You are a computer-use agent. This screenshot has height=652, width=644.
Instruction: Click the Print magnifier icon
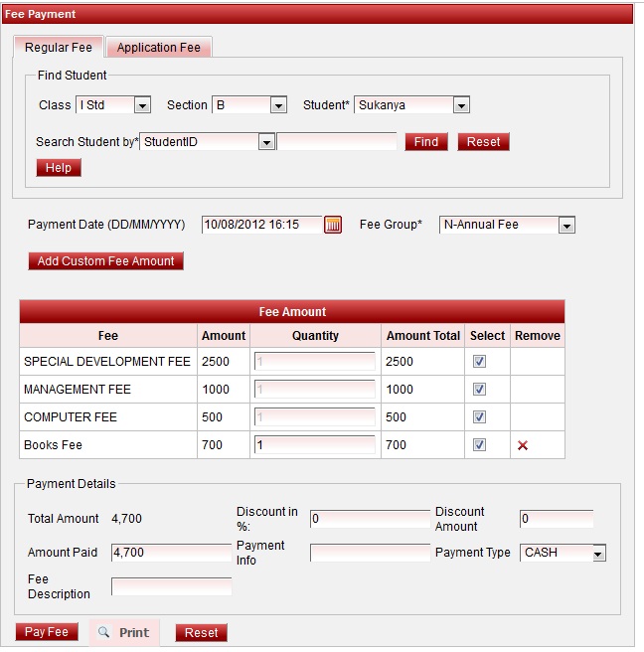tap(103, 632)
